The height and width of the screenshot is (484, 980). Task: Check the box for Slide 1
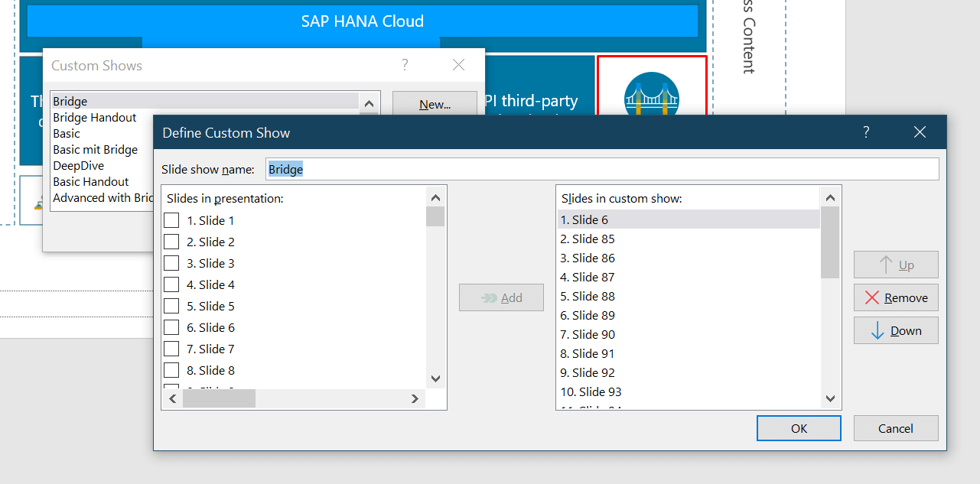(171, 221)
